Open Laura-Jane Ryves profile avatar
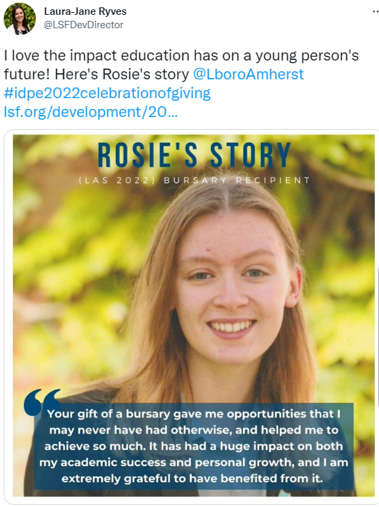The height and width of the screenshot is (507, 379). (20, 18)
